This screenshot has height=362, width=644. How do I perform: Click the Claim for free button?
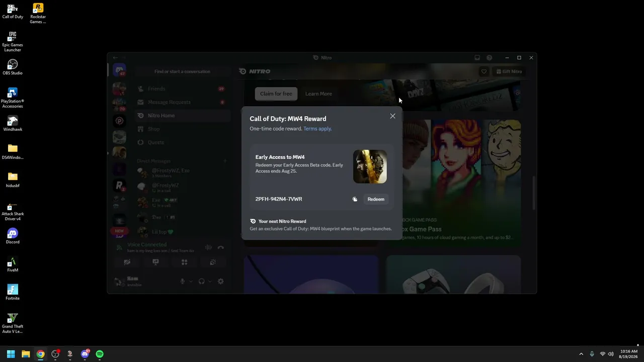click(276, 94)
